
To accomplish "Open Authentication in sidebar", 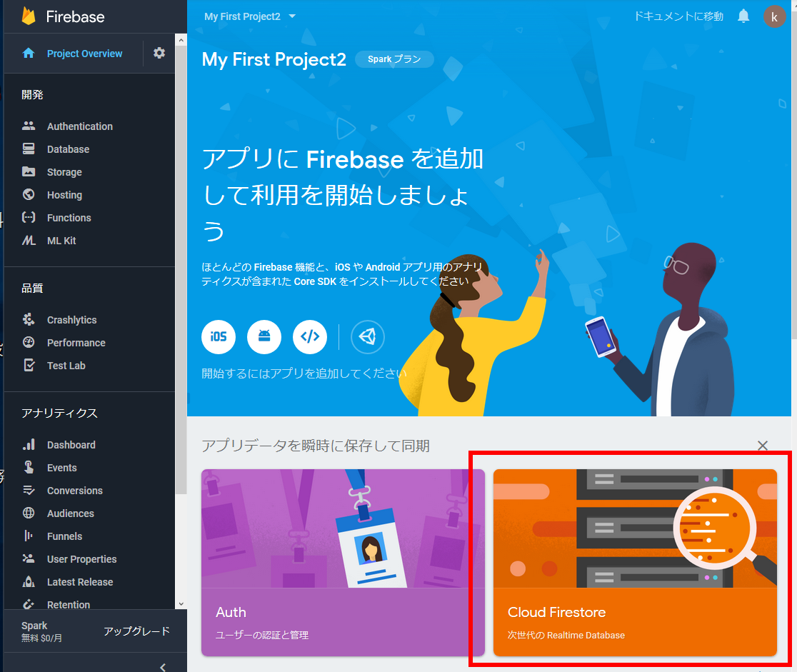I will coord(80,126).
